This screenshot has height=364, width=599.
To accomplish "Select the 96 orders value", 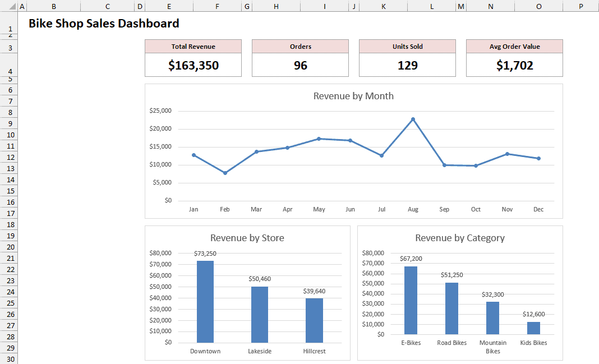I will (x=300, y=65).
